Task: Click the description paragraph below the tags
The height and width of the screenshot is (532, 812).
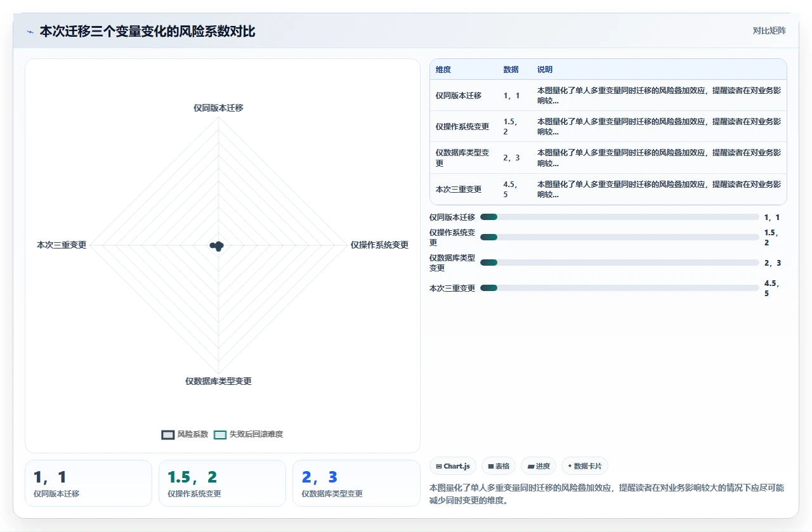Action: click(x=607, y=494)
